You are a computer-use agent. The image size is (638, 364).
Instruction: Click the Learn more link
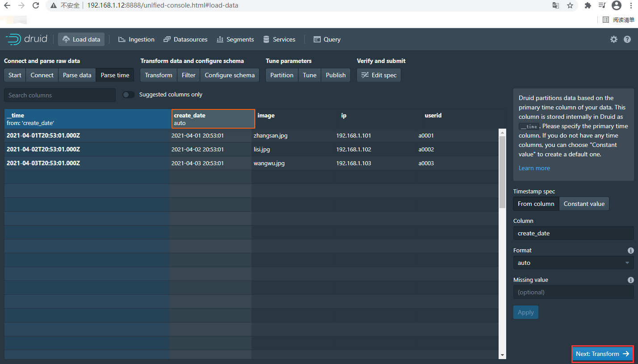pyautogui.click(x=534, y=168)
